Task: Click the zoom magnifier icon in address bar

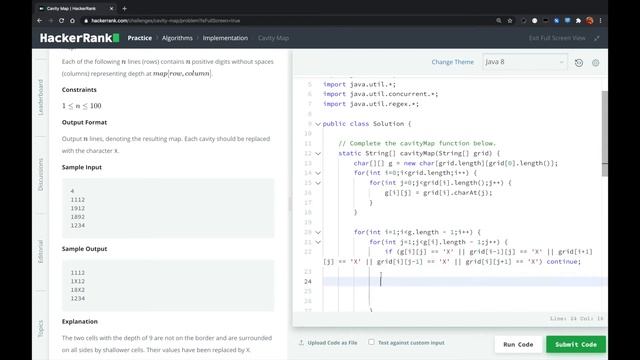Action: coord(499,20)
